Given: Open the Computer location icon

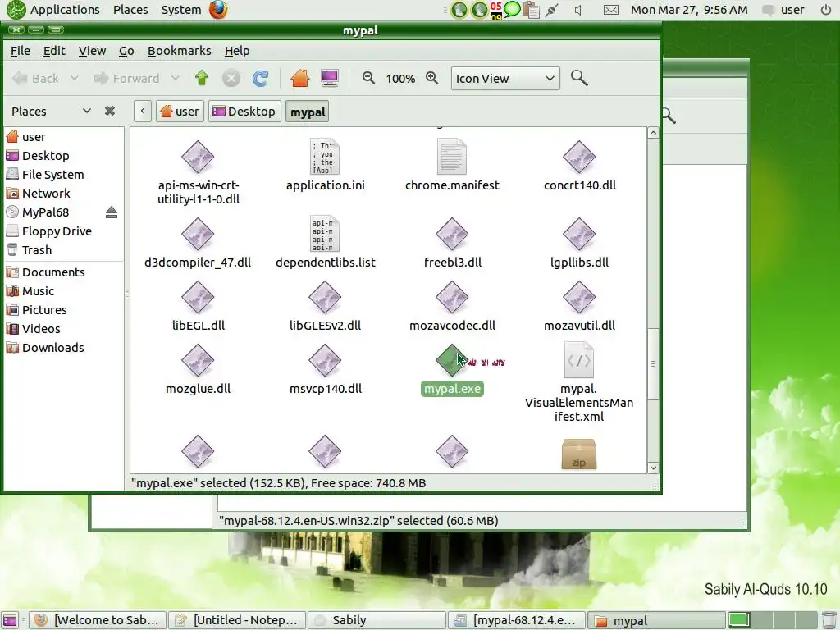Looking at the screenshot, I should point(330,78).
